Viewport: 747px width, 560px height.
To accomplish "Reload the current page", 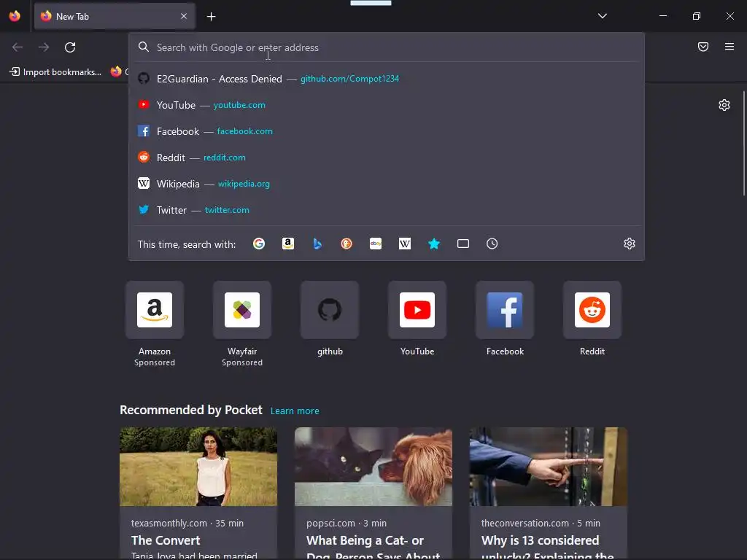I will click(x=70, y=47).
